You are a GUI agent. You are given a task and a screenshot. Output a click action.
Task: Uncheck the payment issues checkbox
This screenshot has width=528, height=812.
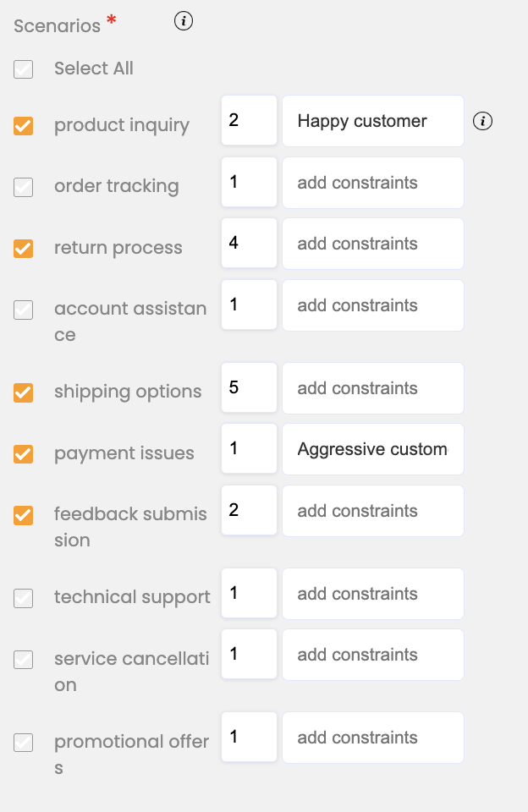pyautogui.click(x=24, y=454)
